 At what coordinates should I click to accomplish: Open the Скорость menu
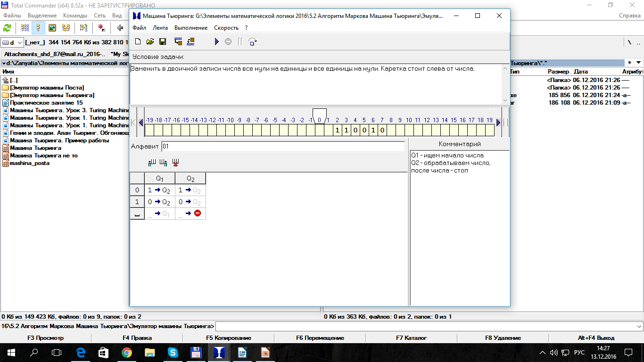click(226, 28)
